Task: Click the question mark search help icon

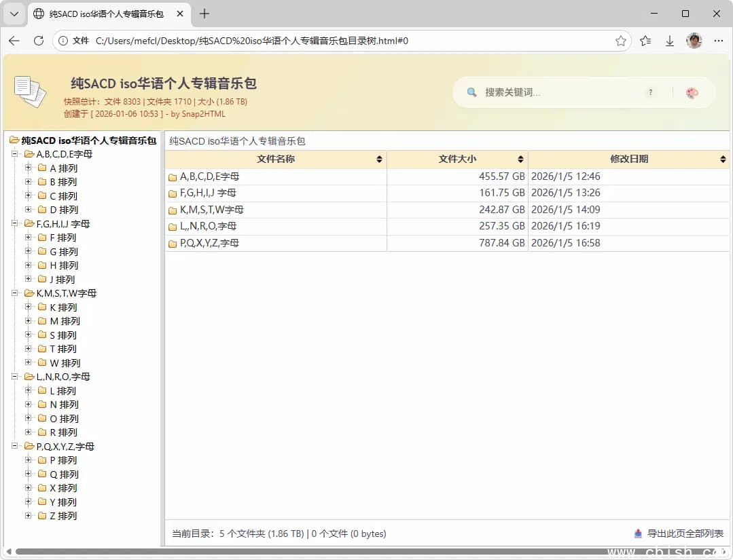Action: click(x=650, y=92)
